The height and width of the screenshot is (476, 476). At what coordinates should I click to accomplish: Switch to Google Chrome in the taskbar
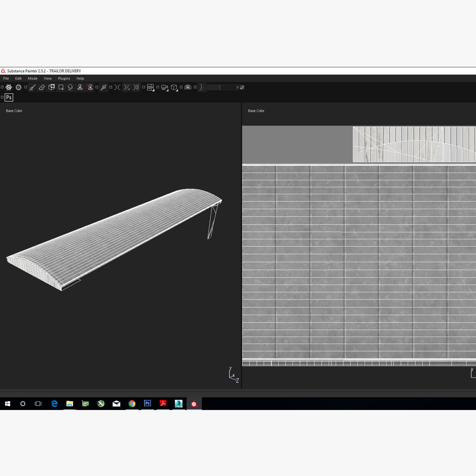[x=132, y=404]
